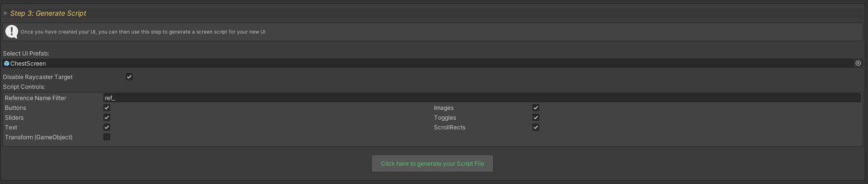868x184 pixels.
Task: Click the ChestScreen prefab cube icon
Action: (7, 63)
